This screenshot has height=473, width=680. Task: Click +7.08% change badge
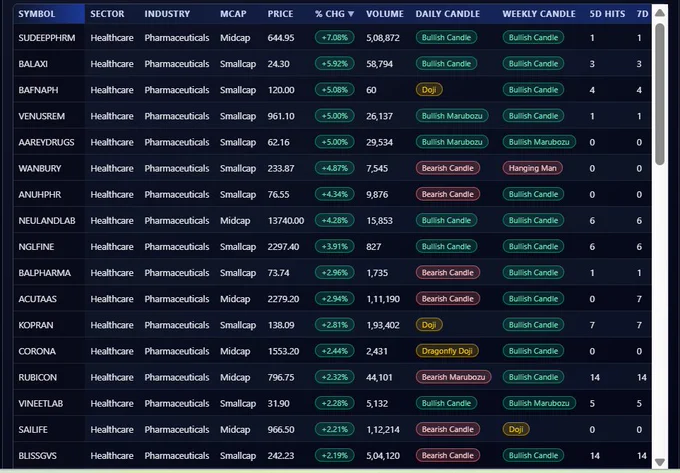point(334,38)
